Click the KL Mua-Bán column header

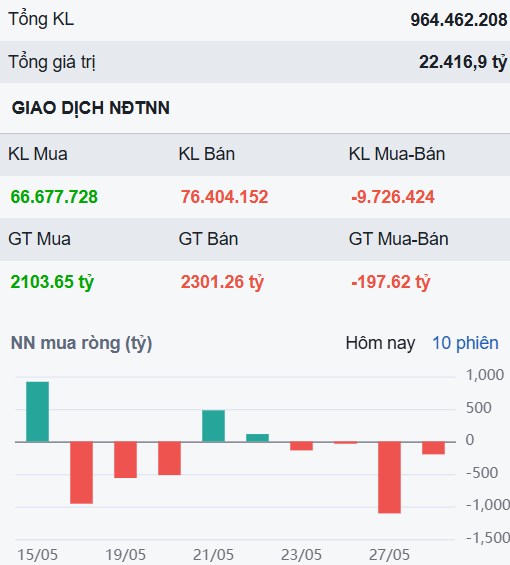(397, 154)
